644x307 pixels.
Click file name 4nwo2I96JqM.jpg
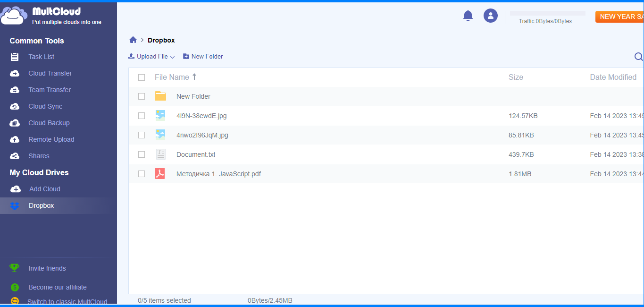coord(202,135)
